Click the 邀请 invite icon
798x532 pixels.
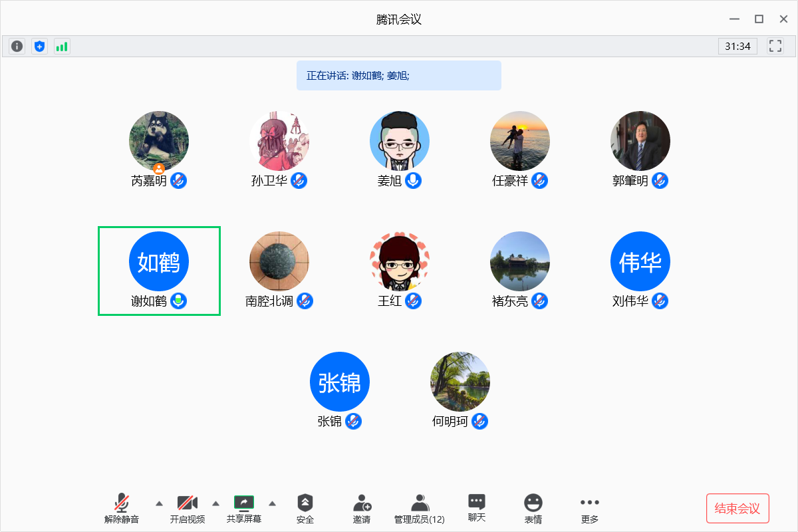(362, 509)
